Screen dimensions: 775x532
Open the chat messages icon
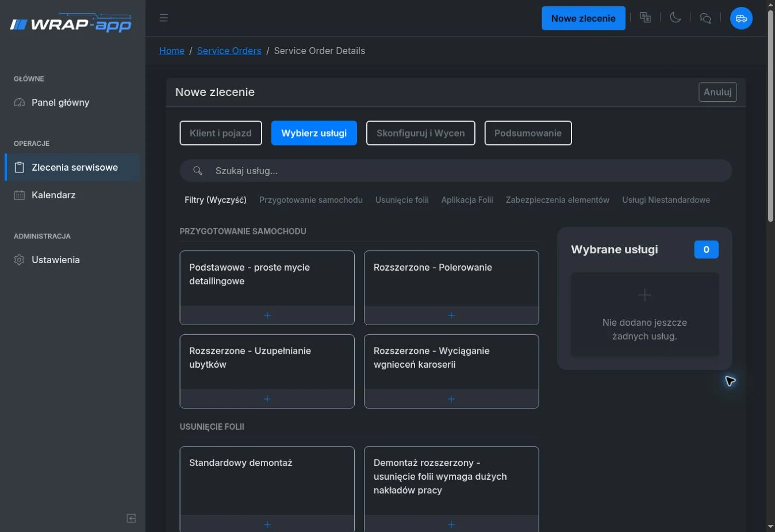[705, 18]
